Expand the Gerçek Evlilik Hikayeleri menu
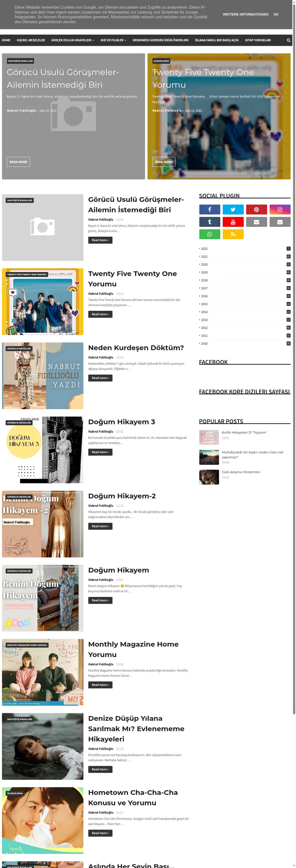Screen dimensions: 296x868 pyautogui.click(x=73, y=40)
